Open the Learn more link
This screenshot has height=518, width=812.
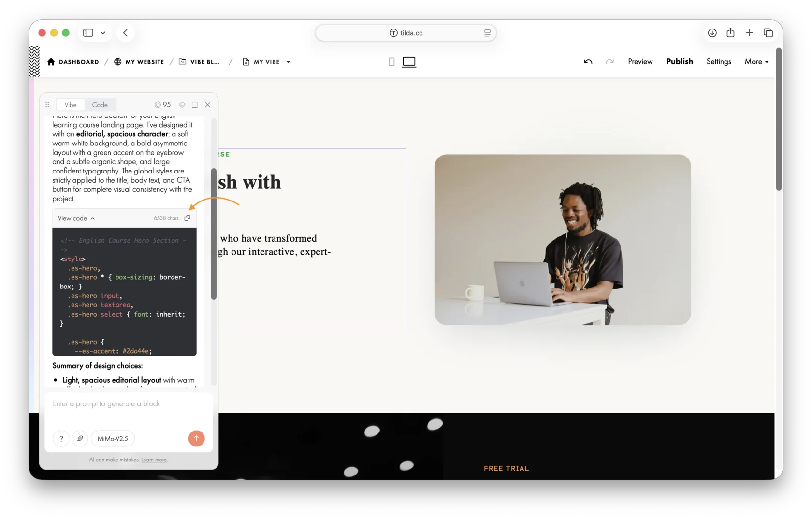(154, 460)
